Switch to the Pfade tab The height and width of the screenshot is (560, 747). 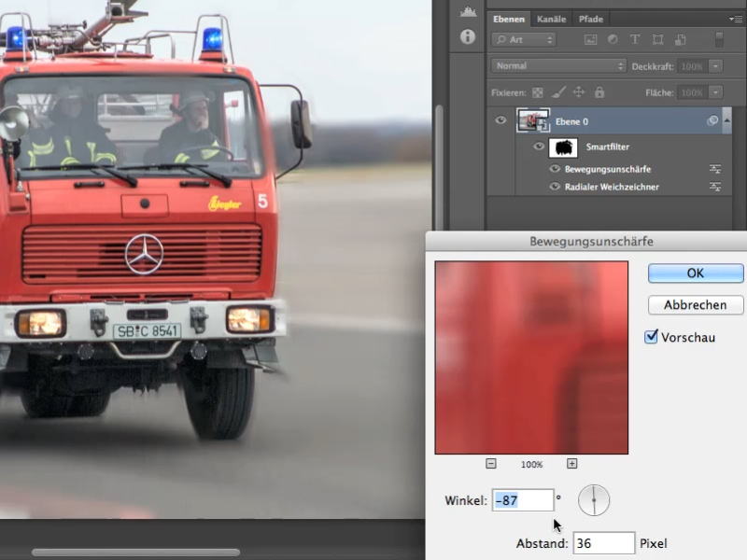pos(591,19)
